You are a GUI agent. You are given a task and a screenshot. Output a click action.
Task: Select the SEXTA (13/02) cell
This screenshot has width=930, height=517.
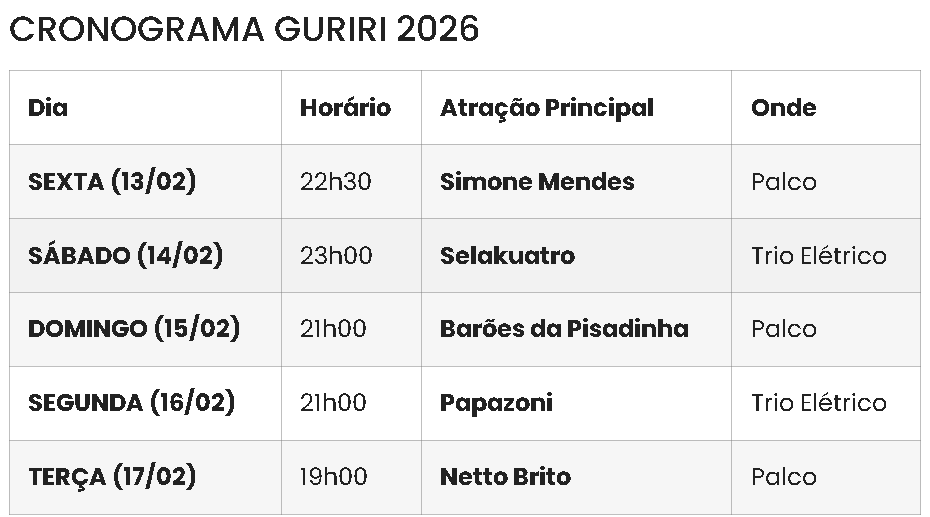click(112, 182)
